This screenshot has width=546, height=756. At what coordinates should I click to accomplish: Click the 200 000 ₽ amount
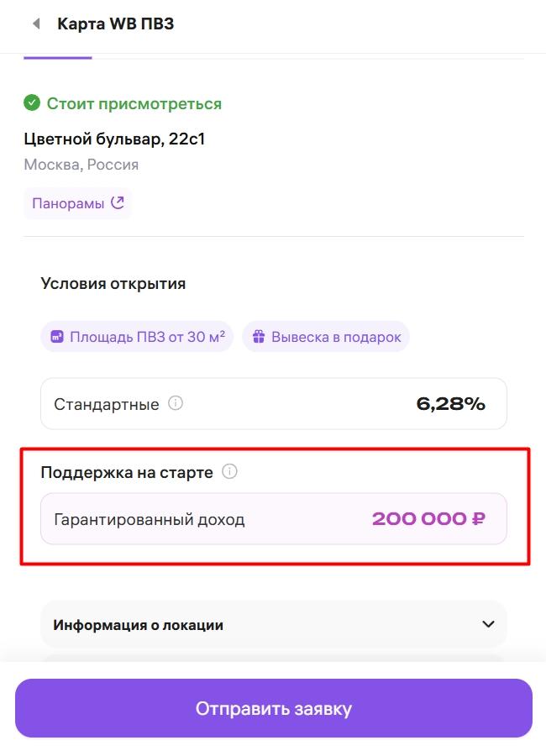click(x=428, y=519)
